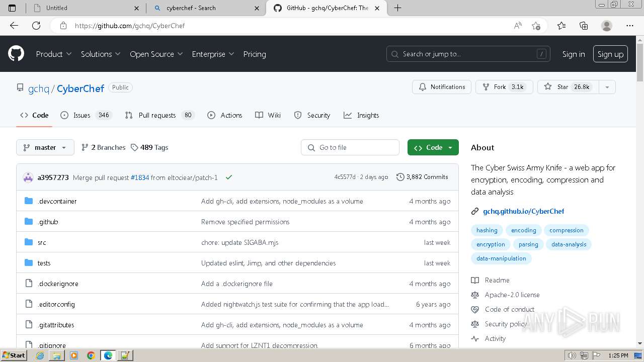Screen dimensions: 644x362
Task: Open the Actions tab
Action: tap(225, 115)
